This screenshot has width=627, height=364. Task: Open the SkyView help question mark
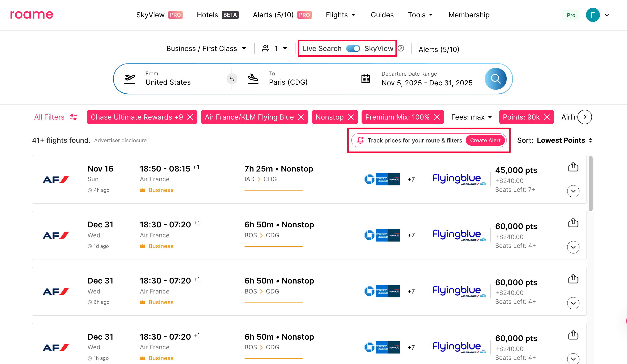point(401,49)
